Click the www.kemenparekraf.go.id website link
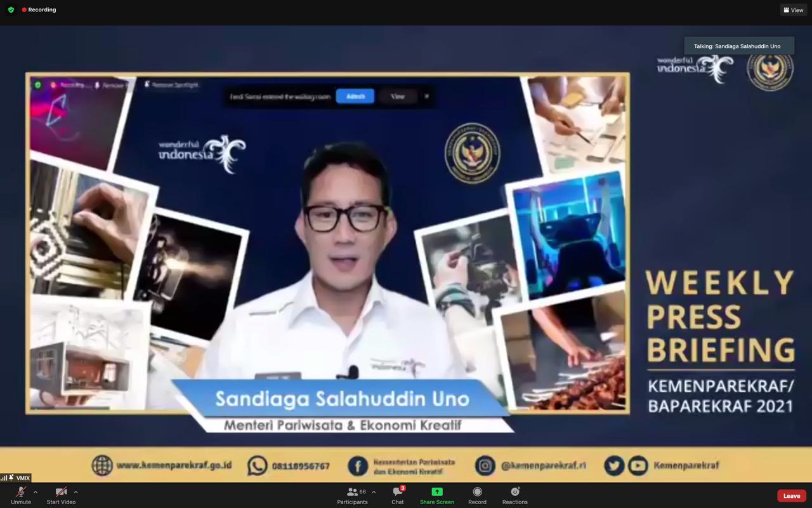The width and height of the screenshot is (812, 508). pos(174,465)
